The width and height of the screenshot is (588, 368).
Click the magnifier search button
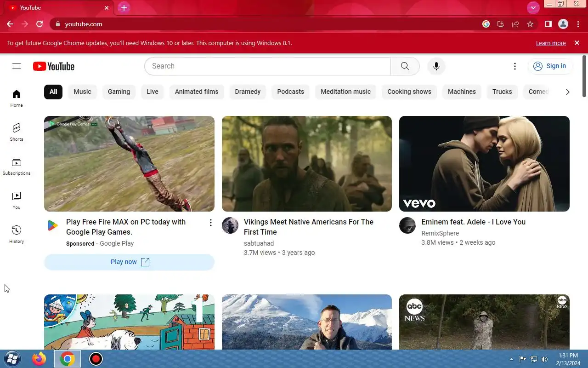coord(405,66)
